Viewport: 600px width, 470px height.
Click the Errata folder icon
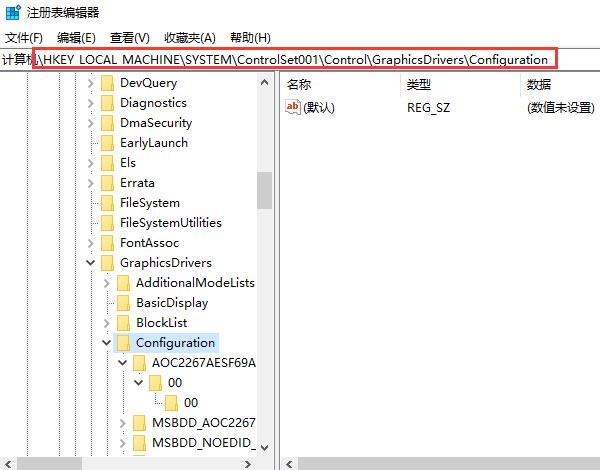coord(108,183)
